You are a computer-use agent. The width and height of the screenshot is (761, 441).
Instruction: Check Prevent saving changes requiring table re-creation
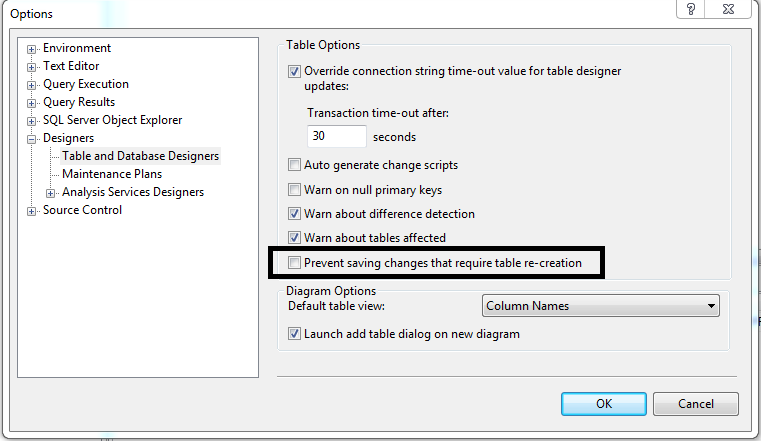(x=294, y=263)
